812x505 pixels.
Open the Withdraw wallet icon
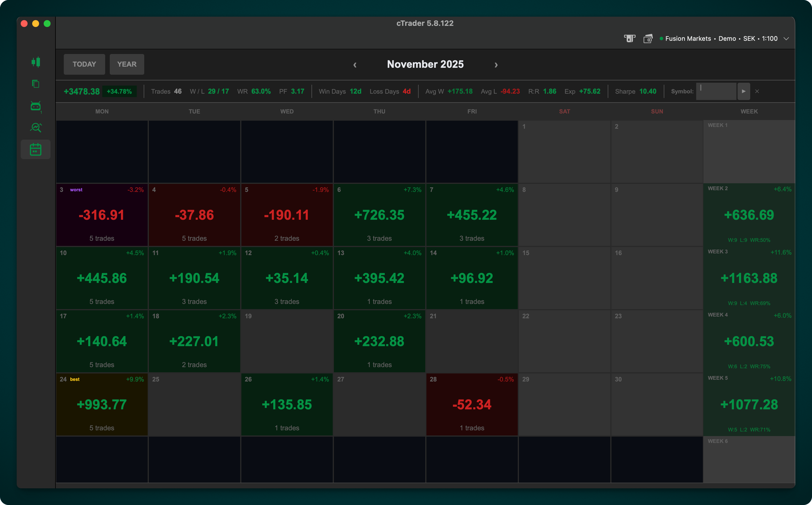click(x=648, y=38)
